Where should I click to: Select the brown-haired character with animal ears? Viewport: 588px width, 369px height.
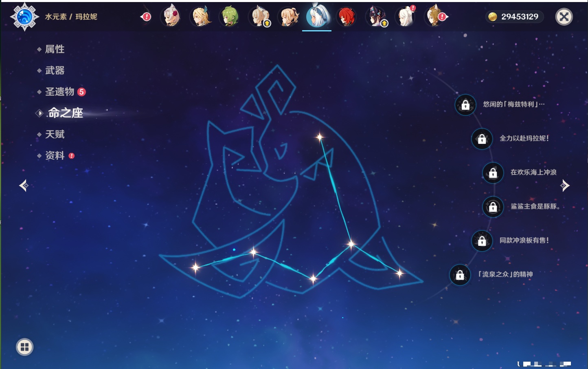pyautogui.click(x=435, y=17)
